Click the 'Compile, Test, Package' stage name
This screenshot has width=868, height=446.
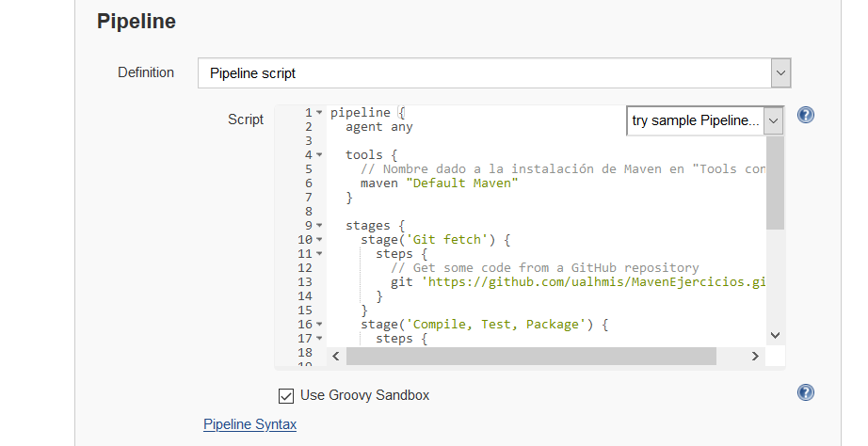click(x=495, y=325)
